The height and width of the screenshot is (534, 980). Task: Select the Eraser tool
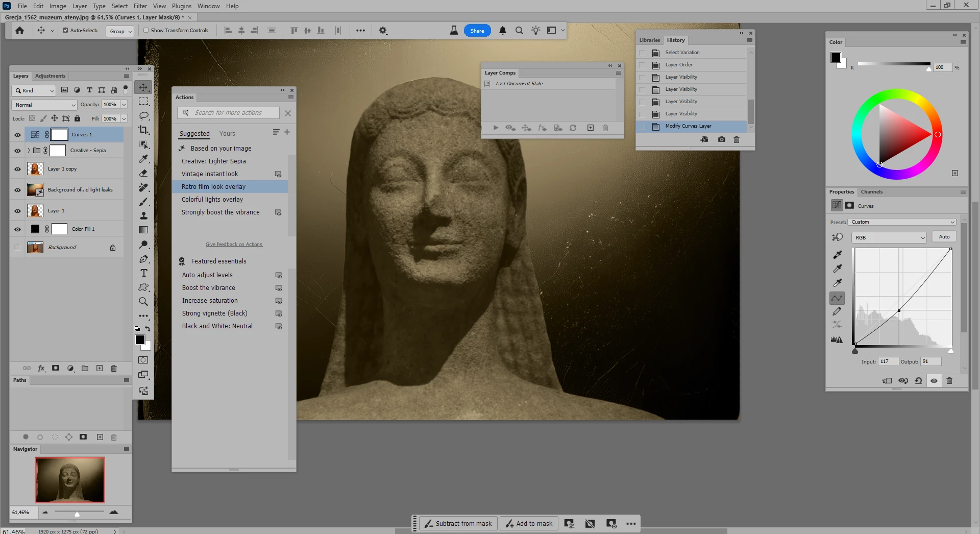tap(143, 173)
